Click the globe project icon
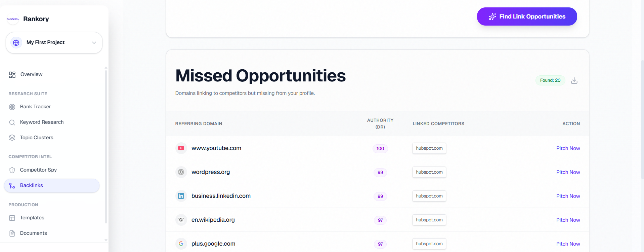 [x=16, y=43]
